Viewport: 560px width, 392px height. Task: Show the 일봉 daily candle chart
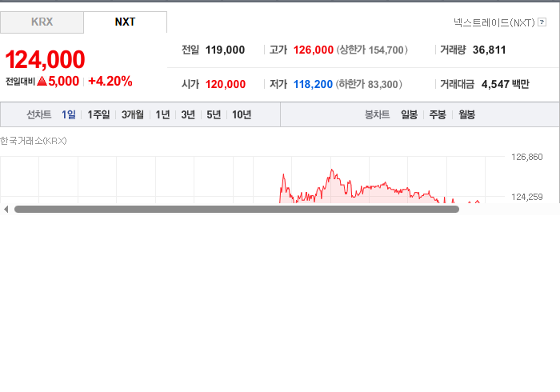point(410,114)
